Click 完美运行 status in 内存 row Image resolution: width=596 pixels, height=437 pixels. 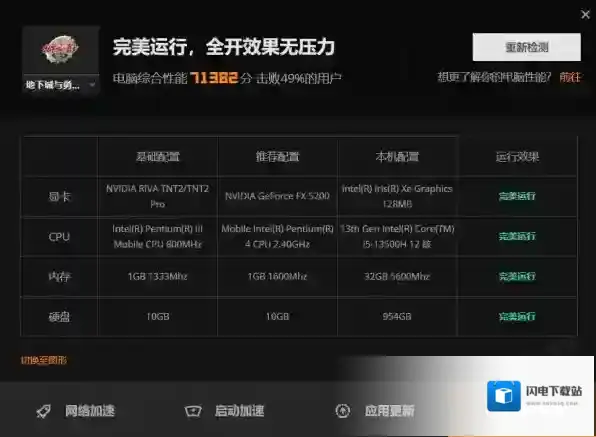pos(517,276)
